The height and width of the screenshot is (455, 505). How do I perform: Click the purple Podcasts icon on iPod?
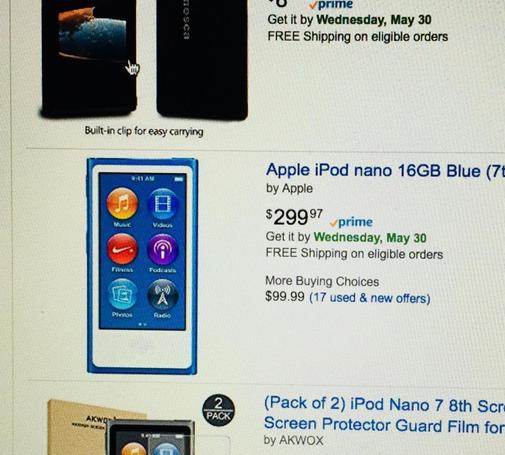(x=163, y=250)
